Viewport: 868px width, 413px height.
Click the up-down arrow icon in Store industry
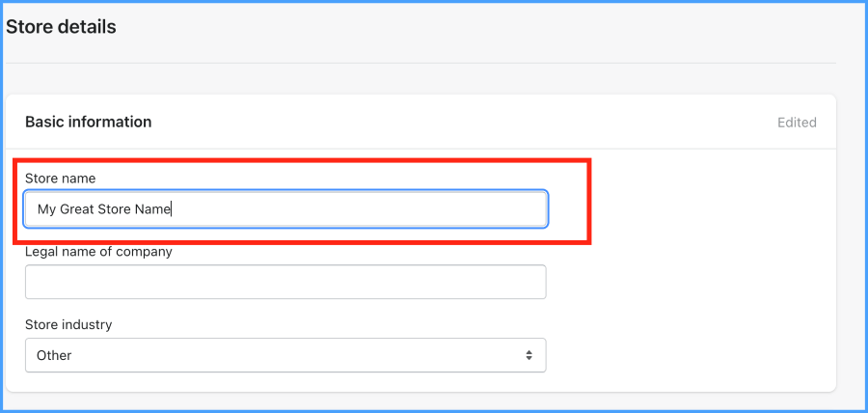529,355
